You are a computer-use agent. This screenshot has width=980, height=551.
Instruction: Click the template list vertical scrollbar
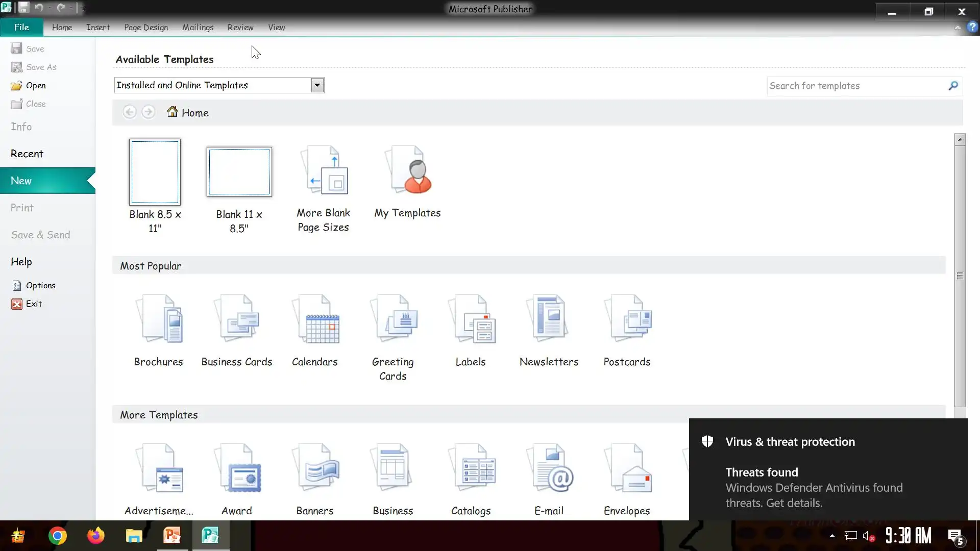tap(960, 275)
